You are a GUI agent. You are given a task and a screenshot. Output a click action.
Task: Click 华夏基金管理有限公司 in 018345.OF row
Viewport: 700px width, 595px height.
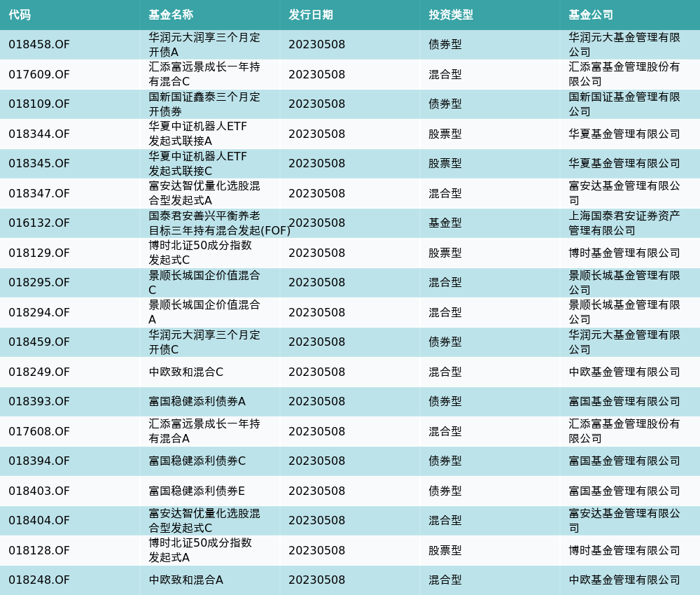pos(624,163)
